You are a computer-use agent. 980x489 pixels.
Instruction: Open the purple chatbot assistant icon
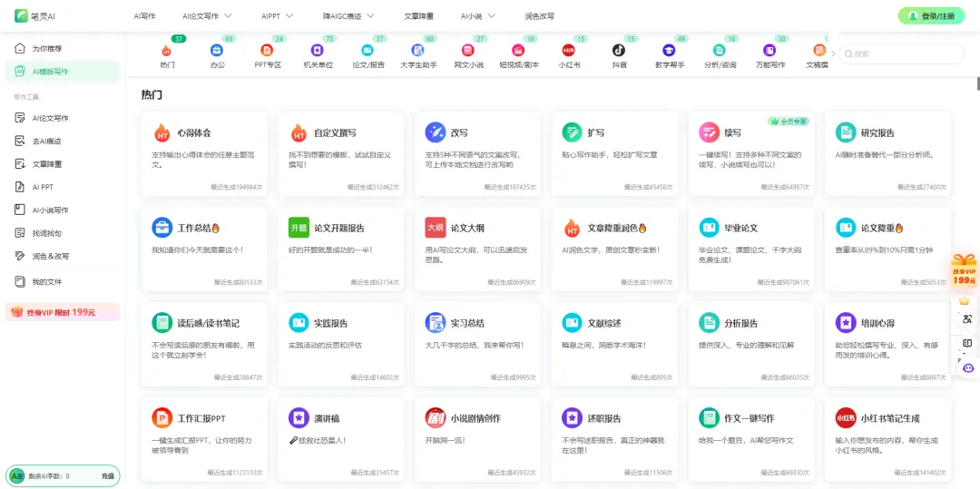(968, 367)
